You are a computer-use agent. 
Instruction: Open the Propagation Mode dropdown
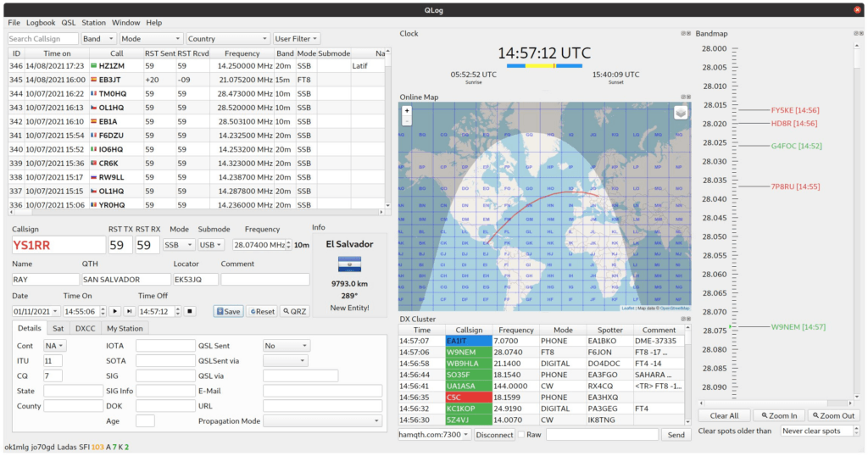(x=322, y=421)
